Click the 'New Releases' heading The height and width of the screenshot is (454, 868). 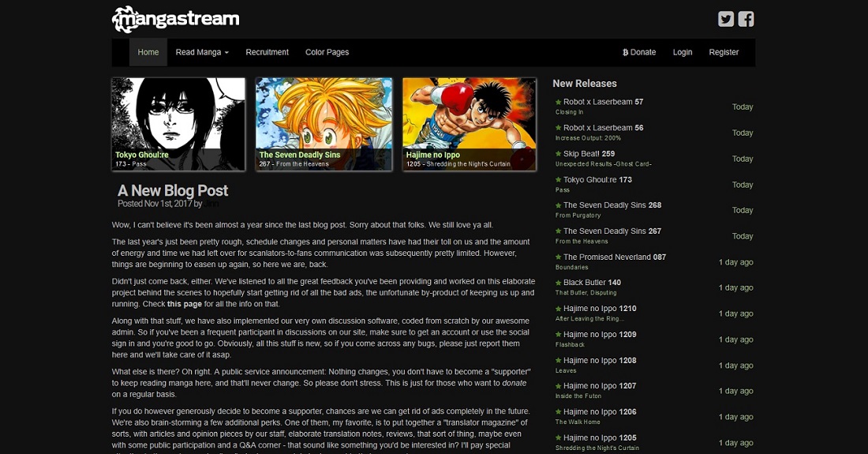(x=585, y=84)
